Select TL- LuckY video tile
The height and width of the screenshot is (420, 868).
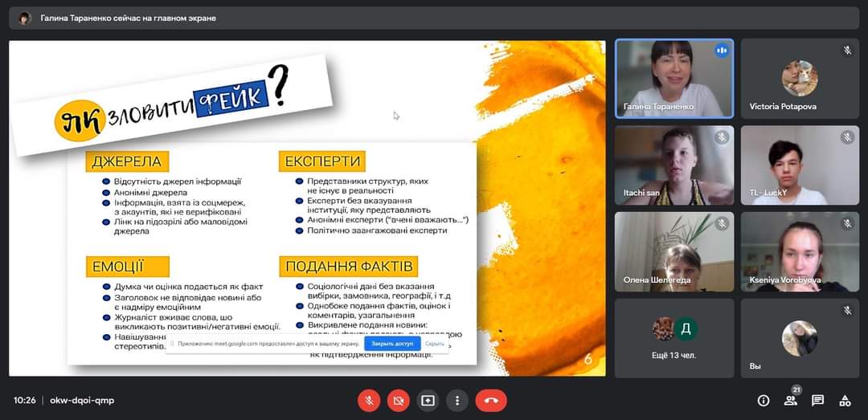(800, 165)
